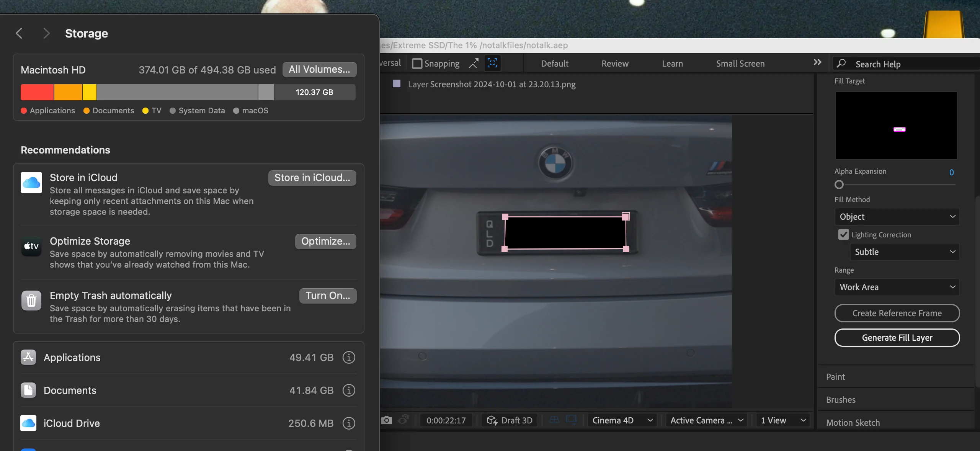Click the collapse snapping arrows icon

[x=474, y=63]
